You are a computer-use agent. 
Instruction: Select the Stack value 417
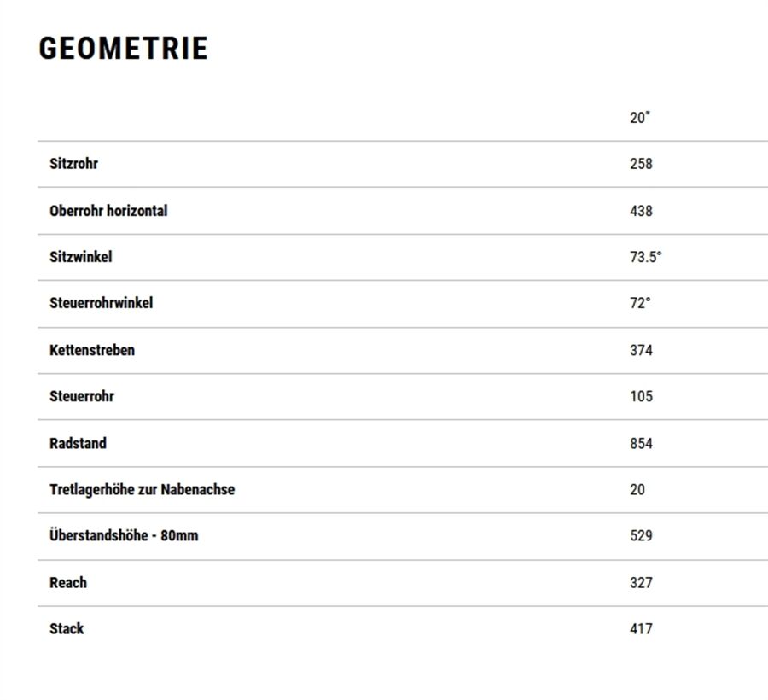pyautogui.click(x=641, y=629)
